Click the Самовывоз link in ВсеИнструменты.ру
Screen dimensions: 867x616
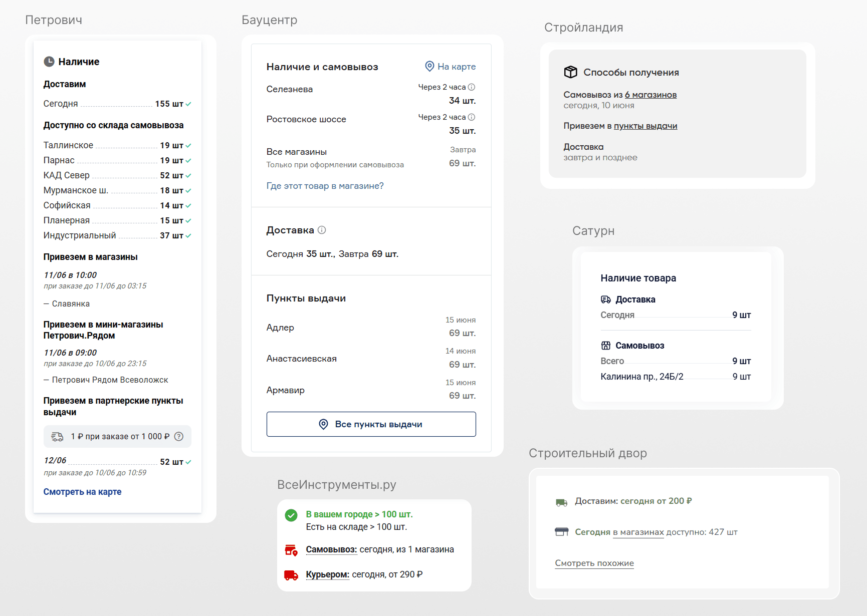click(331, 549)
